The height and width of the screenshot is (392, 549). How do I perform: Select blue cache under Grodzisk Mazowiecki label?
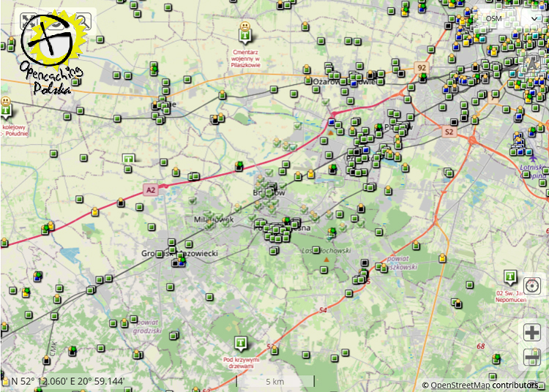pos(182,263)
